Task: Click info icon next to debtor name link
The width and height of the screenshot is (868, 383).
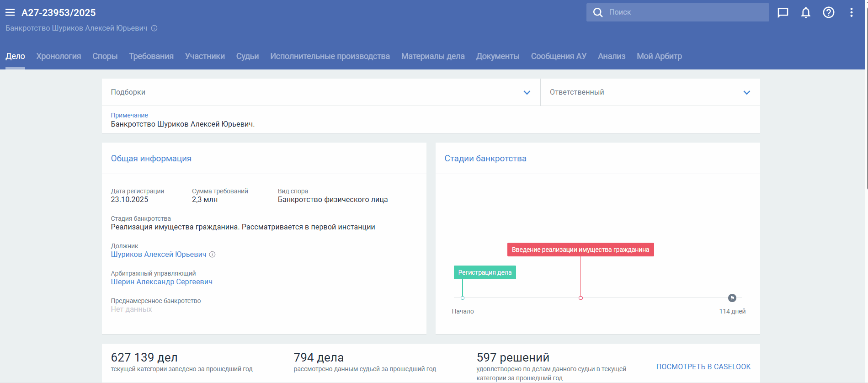Action: (212, 255)
